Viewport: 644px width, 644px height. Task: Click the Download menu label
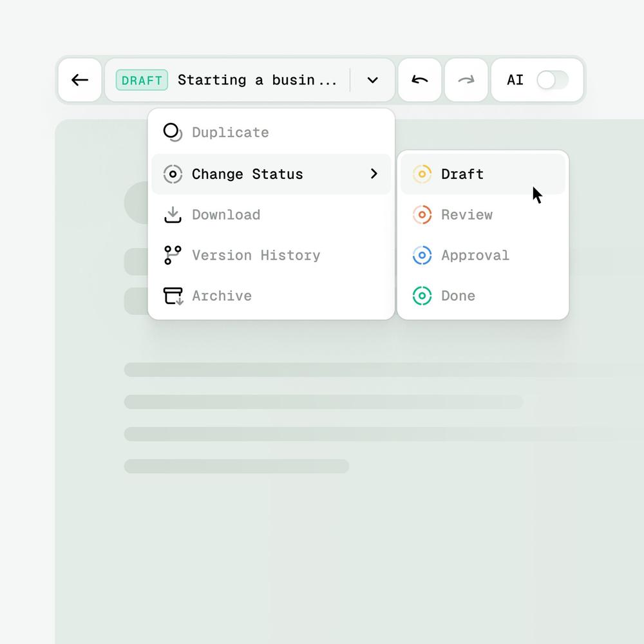(226, 214)
